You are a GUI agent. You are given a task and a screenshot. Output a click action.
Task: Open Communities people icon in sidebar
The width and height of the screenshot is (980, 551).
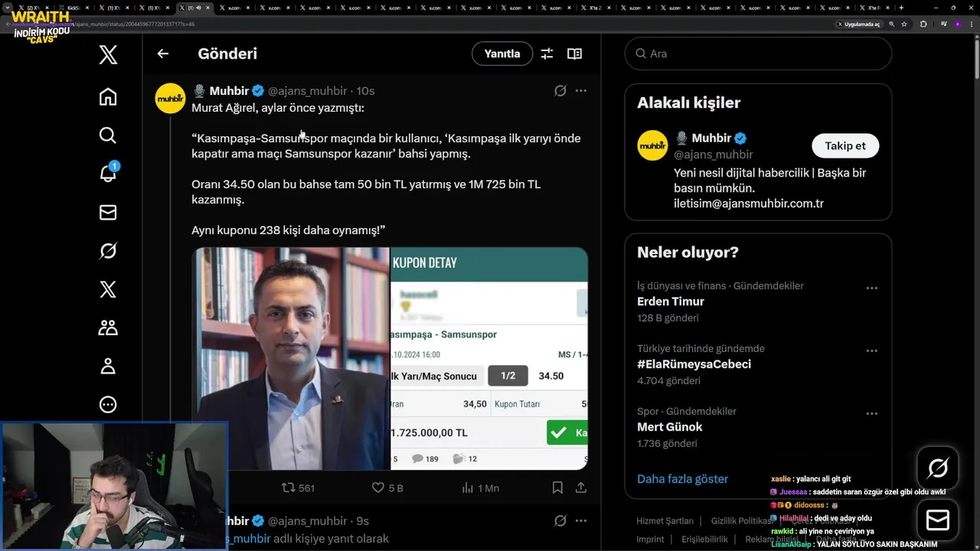point(108,328)
